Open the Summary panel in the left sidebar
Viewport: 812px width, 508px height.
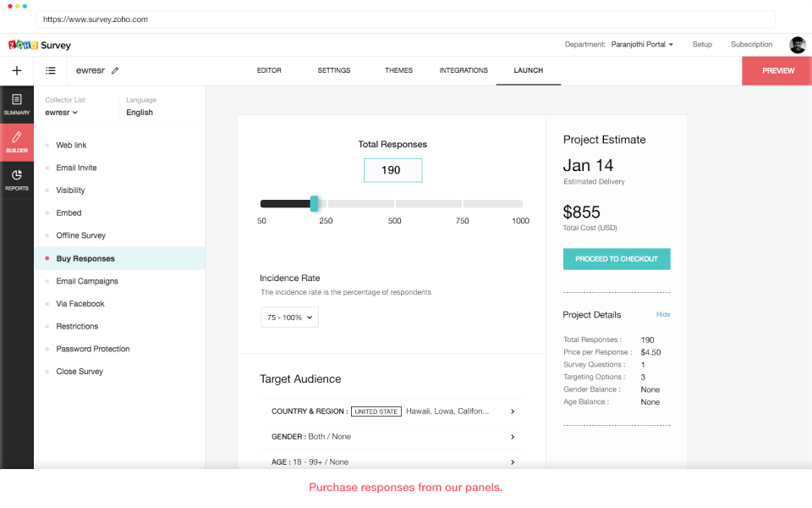(x=16, y=106)
